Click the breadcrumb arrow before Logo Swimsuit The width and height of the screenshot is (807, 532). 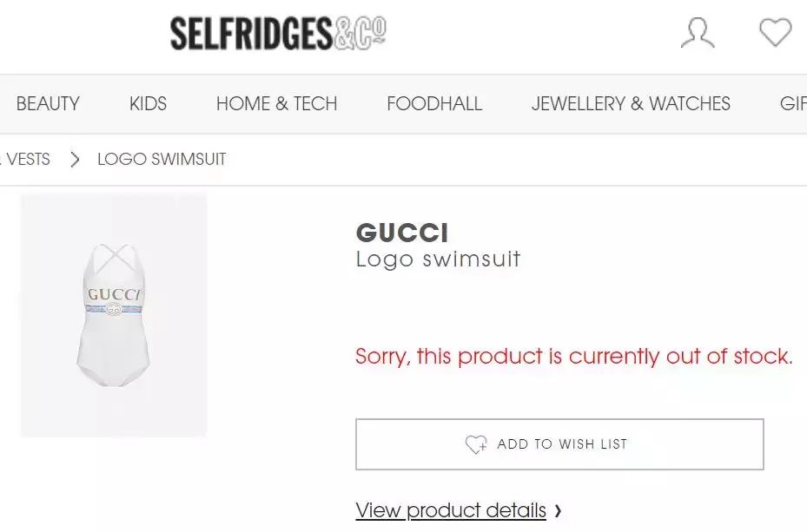click(x=76, y=160)
